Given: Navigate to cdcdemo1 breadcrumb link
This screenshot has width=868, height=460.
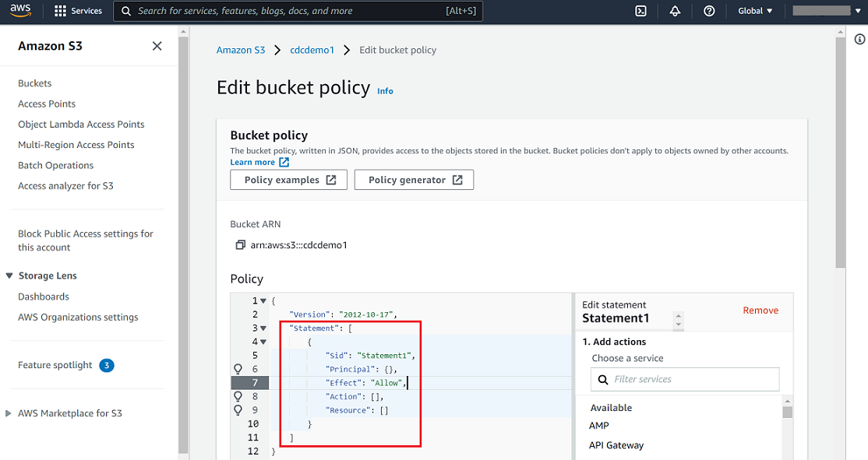Looking at the screenshot, I should (312, 50).
